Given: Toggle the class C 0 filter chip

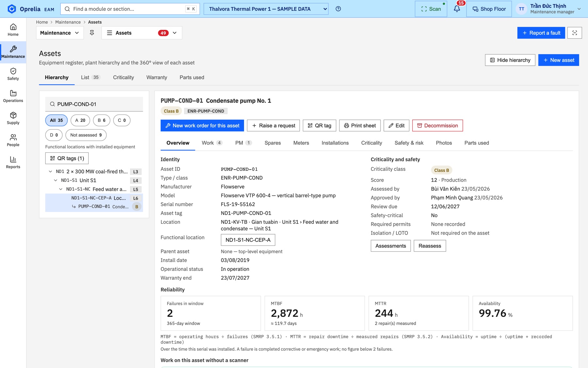Looking at the screenshot, I should coord(122,120).
